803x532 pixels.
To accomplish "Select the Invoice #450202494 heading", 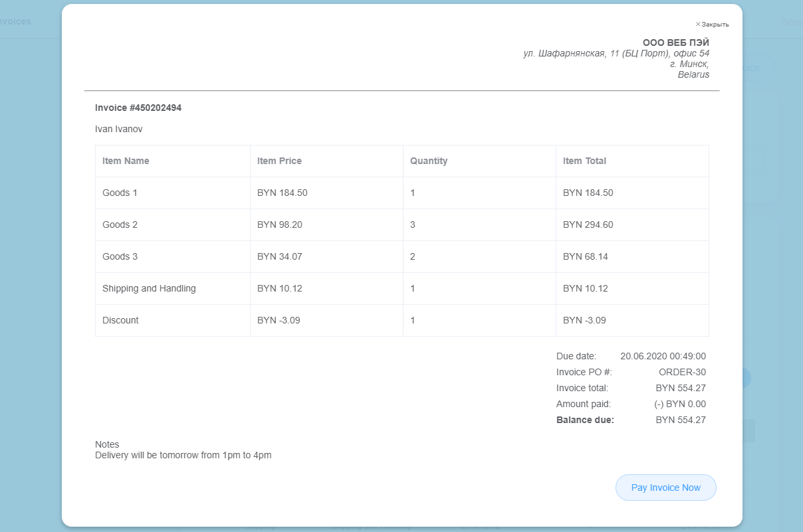I will 138,108.
